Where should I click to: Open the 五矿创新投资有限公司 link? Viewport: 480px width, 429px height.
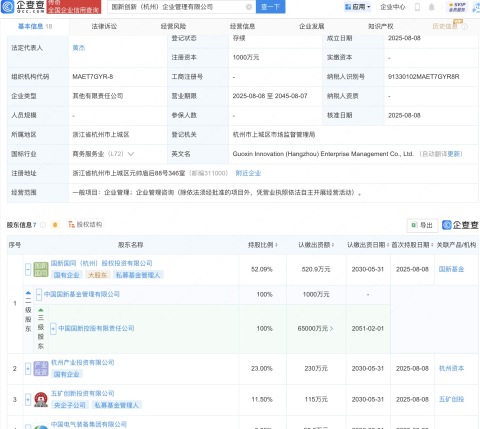click(83, 393)
